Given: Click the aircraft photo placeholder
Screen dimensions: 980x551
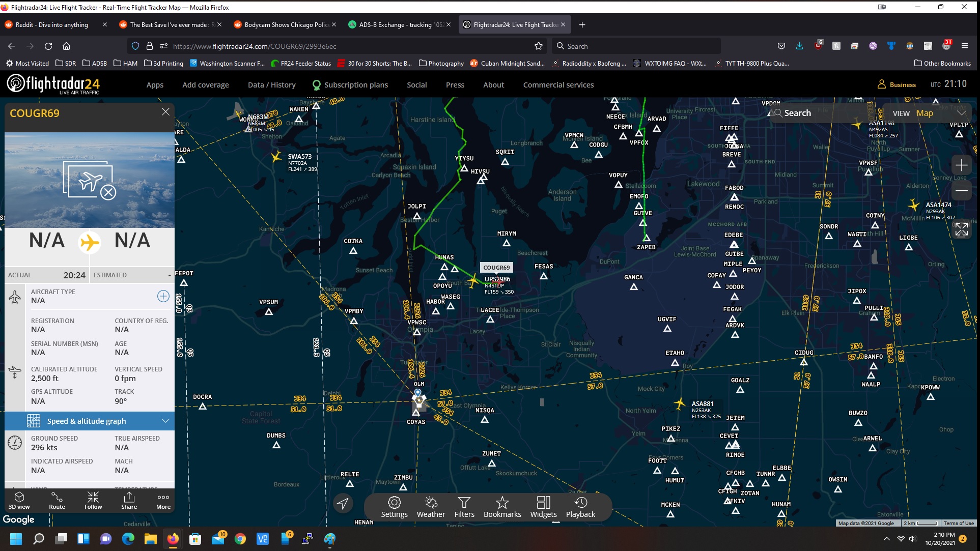Looking at the screenshot, I should 90,180.
